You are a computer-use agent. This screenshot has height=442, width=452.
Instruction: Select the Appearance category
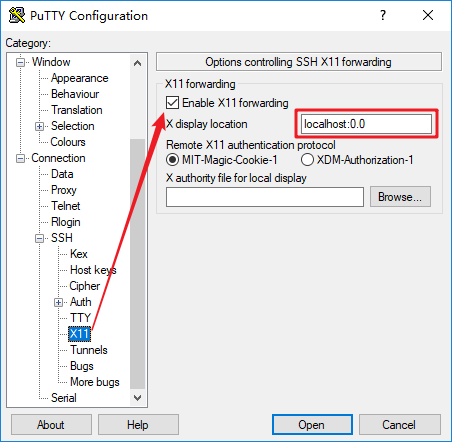(80, 78)
